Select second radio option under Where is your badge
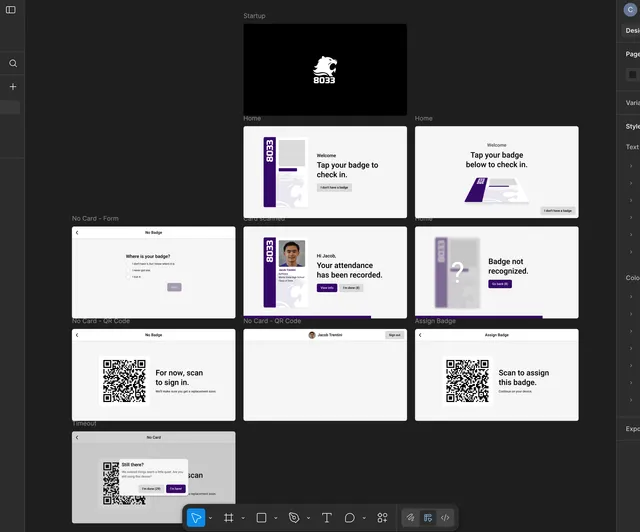The height and width of the screenshot is (532, 640). point(128,270)
